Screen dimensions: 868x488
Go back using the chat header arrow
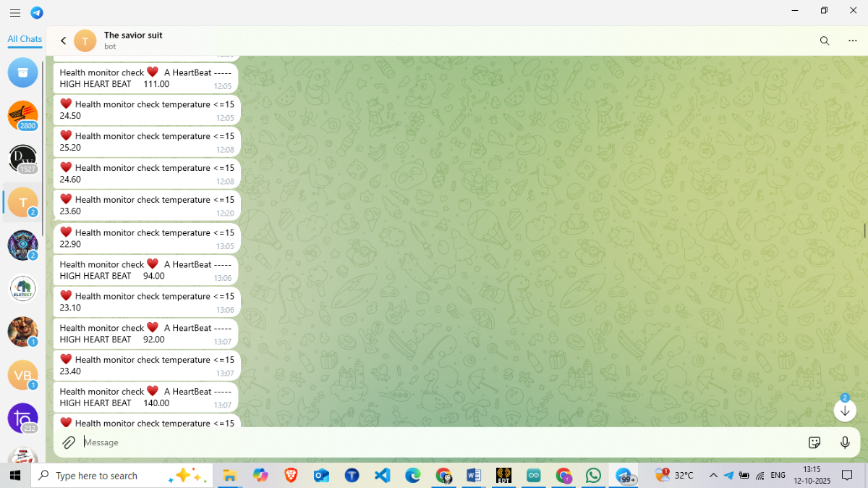point(64,41)
